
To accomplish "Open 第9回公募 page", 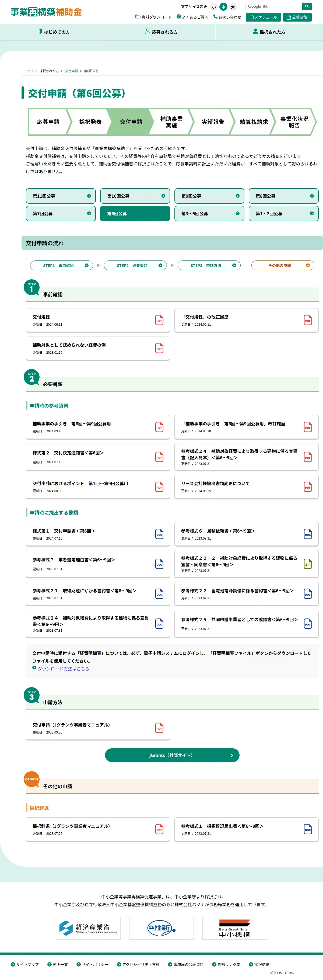I will click(209, 196).
